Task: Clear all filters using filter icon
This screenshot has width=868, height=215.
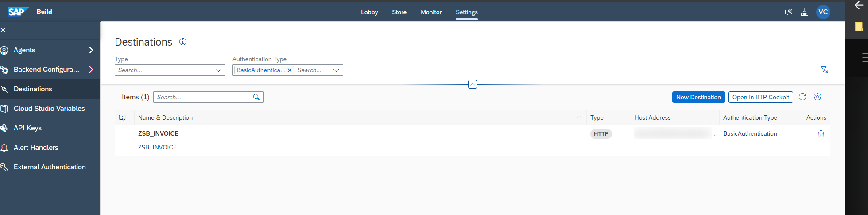Action: [824, 70]
